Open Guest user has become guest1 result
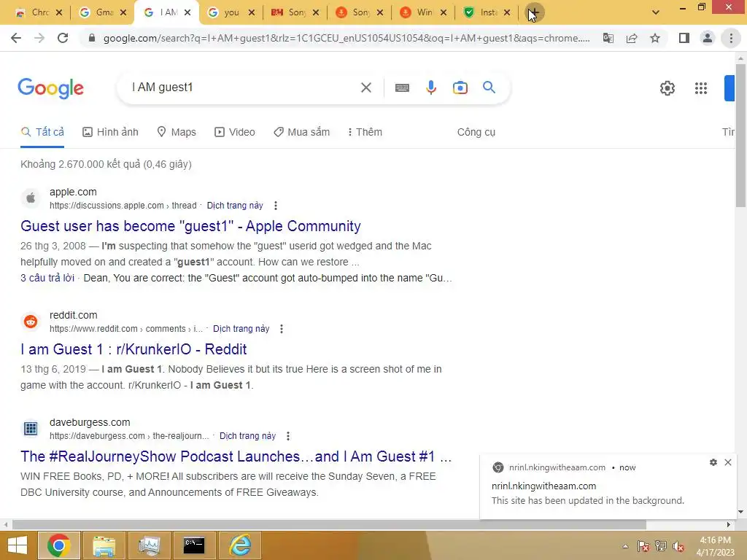The height and width of the screenshot is (560, 747). (190, 226)
